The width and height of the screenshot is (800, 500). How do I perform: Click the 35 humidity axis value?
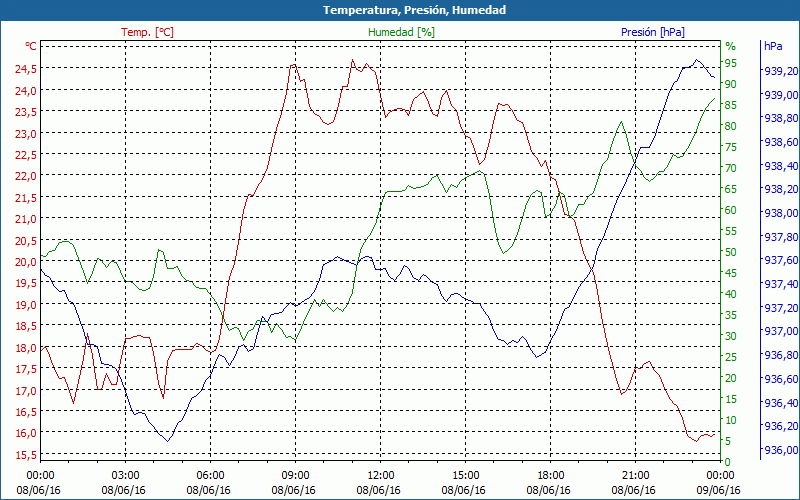point(731,315)
